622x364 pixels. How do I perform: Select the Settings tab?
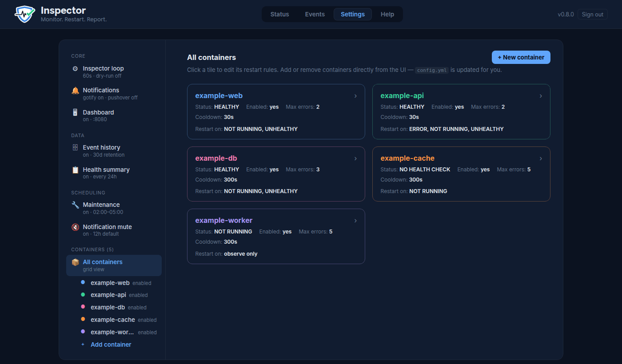point(353,14)
